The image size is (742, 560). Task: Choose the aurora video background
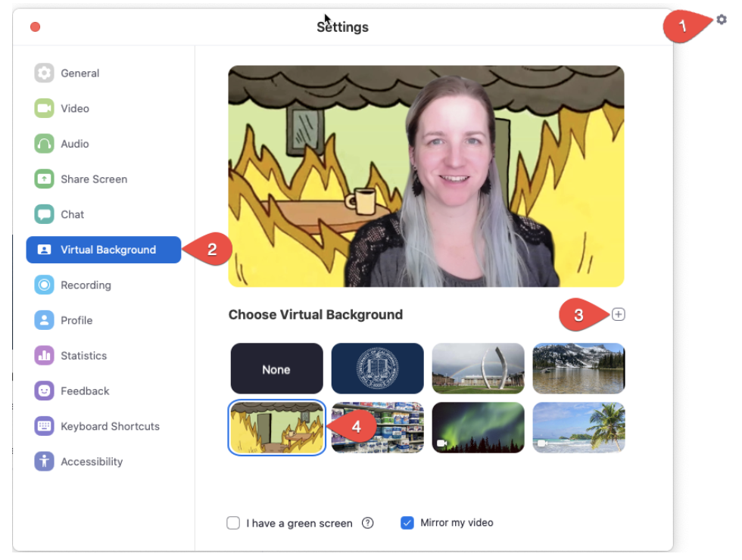tap(478, 428)
